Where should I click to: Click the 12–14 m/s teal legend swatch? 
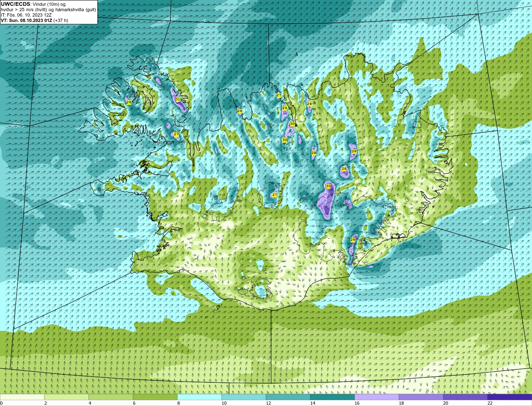pyautogui.click(x=288, y=397)
